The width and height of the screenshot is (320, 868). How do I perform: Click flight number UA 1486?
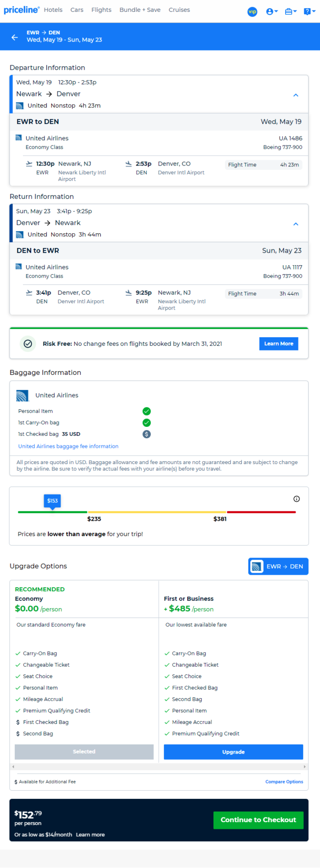tap(290, 138)
